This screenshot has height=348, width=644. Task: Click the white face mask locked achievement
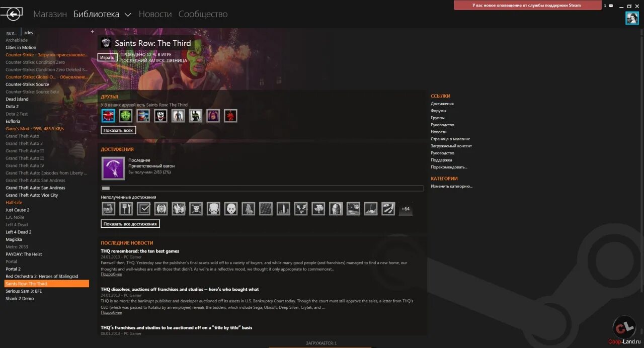(230, 209)
